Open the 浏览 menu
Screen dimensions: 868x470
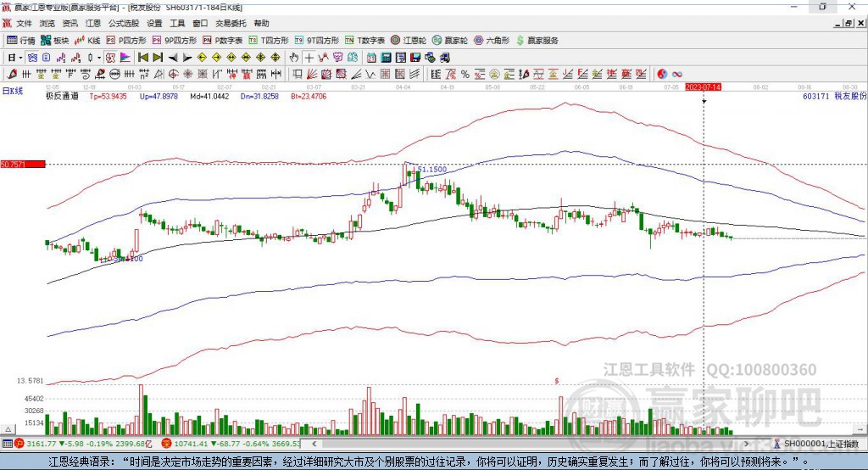click(x=47, y=23)
